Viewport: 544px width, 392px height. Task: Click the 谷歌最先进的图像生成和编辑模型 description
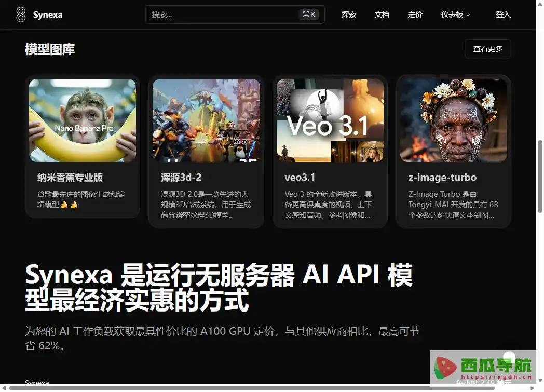[81, 199]
